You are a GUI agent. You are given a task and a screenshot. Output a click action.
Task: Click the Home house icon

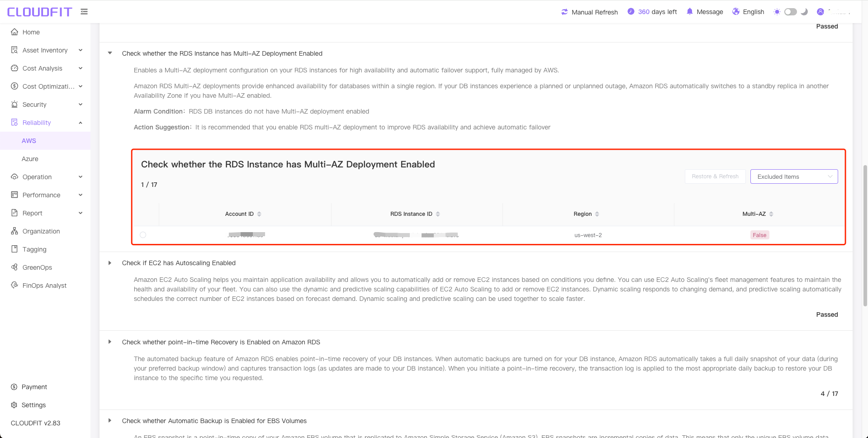[14, 32]
